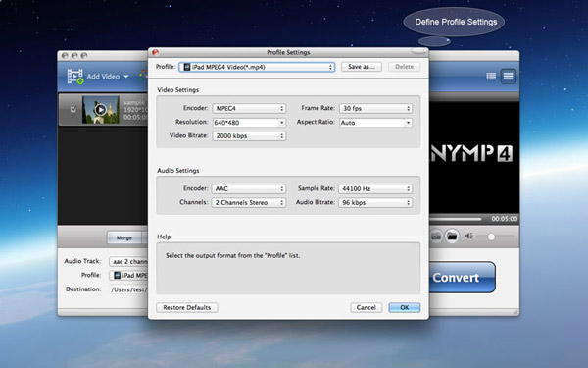The image size is (588, 368).
Task: Click the snapshot camera icon
Action: click(435, 237)
